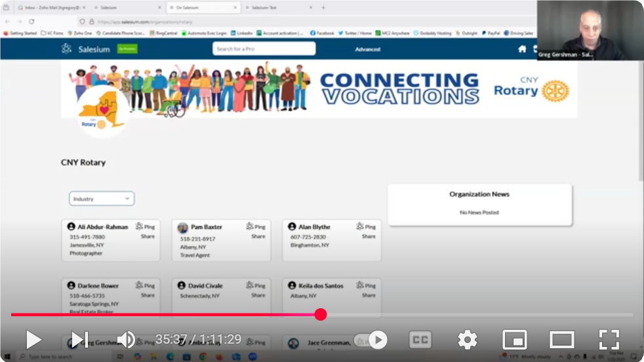Share Keila dos Santos's card
The image size is (644, 362).
coord(369,295)
